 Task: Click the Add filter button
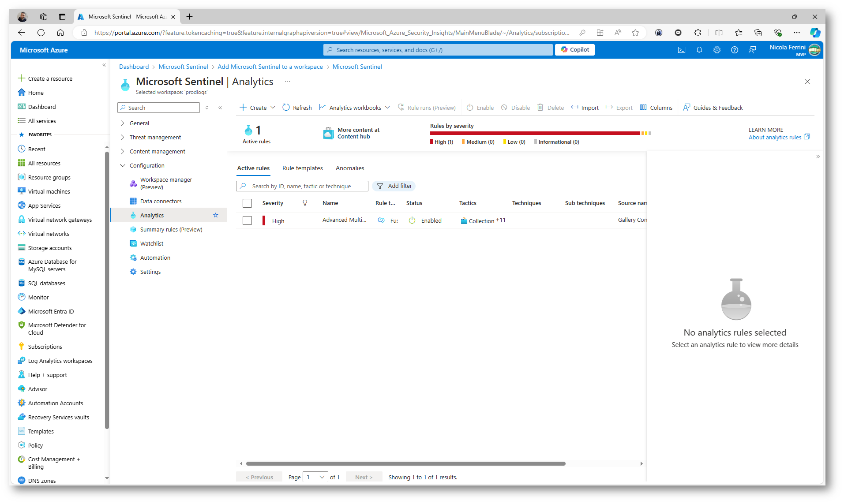(394, 186)
